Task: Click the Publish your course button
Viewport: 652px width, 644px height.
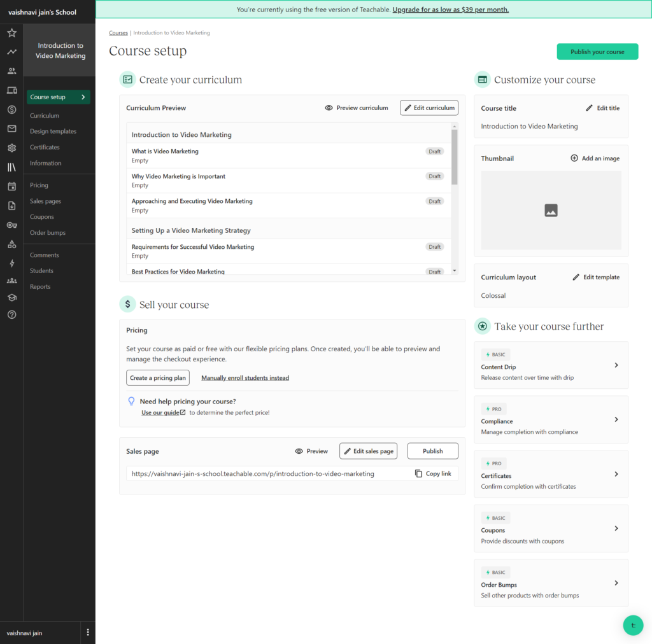Action: (x=597, y=52)
